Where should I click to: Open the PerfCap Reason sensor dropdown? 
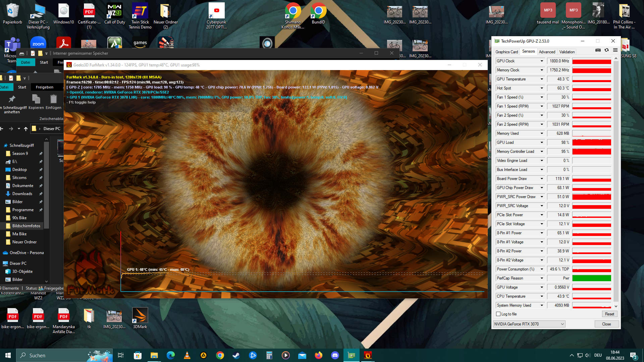tap(541, 278)
